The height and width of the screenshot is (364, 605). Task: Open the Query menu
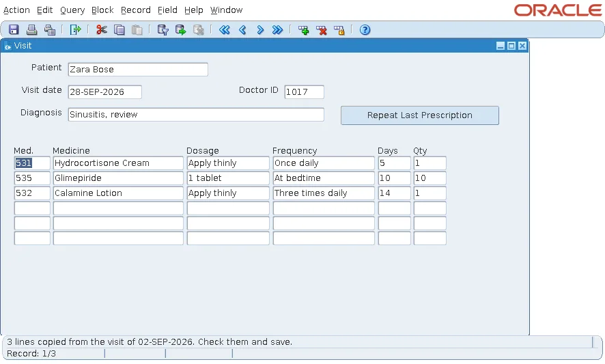72,10
